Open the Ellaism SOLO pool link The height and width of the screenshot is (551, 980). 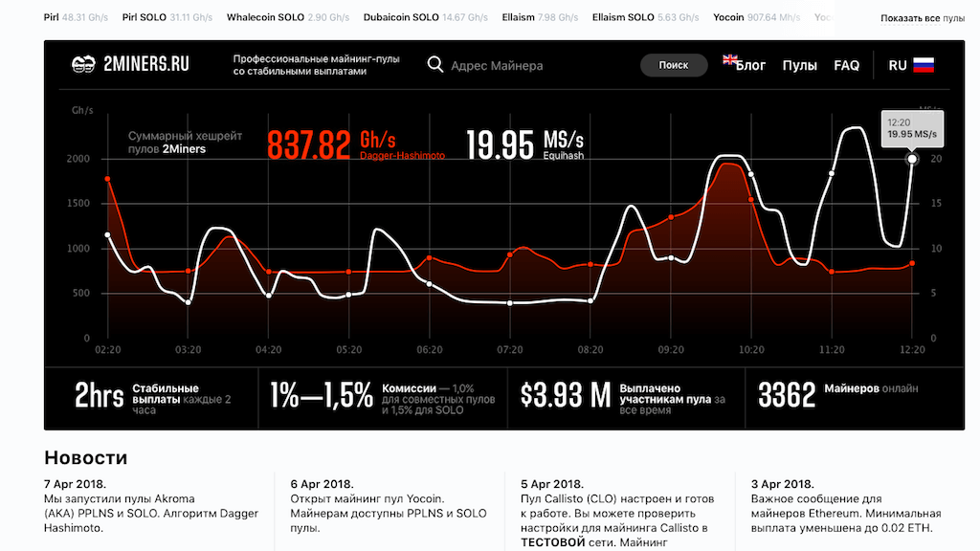point(623,17)
